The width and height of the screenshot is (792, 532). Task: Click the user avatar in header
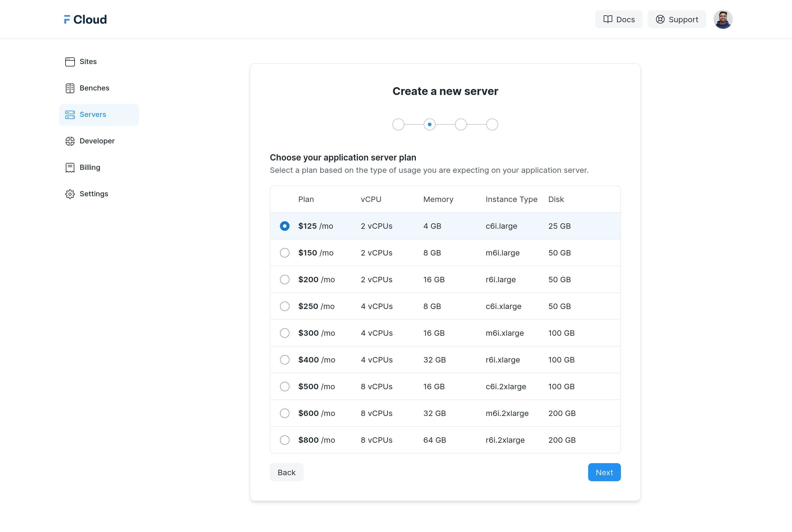(x=723, y=19)
